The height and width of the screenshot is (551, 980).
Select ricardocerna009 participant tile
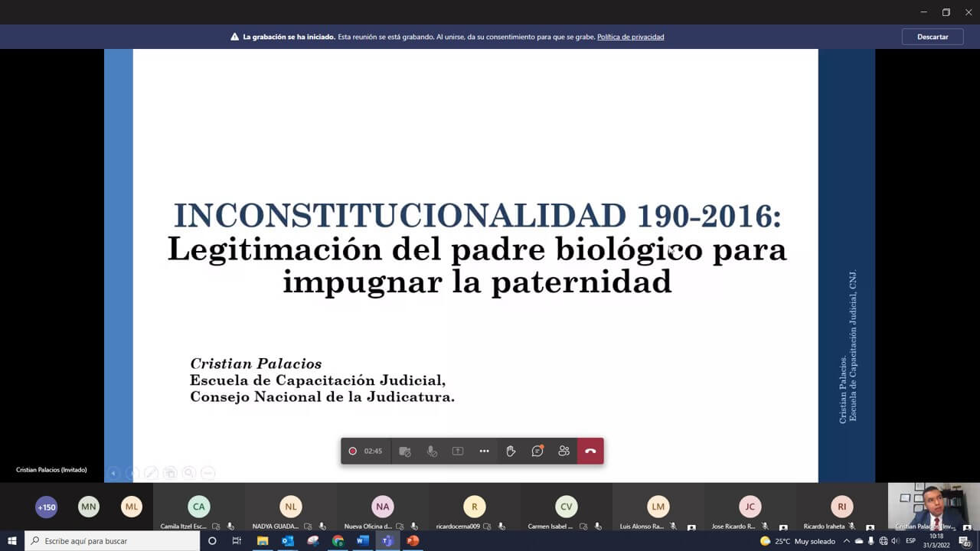click(x=475, y=508)
